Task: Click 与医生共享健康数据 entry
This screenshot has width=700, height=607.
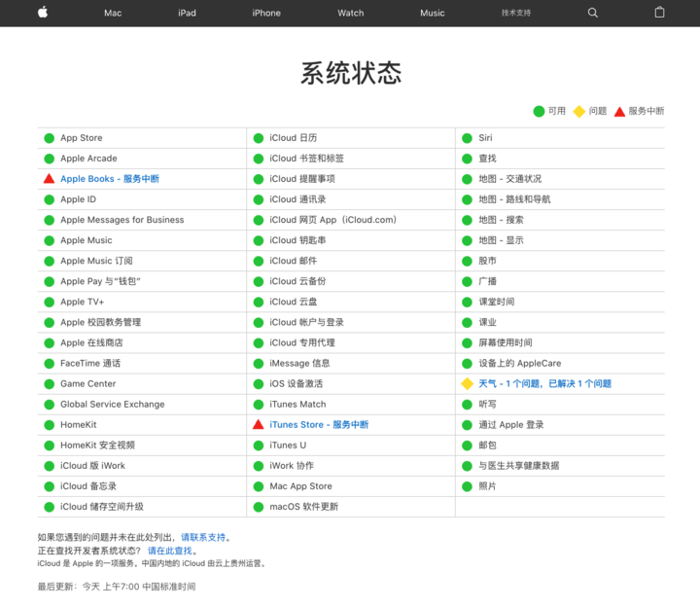Action: [x=519, y=466]
